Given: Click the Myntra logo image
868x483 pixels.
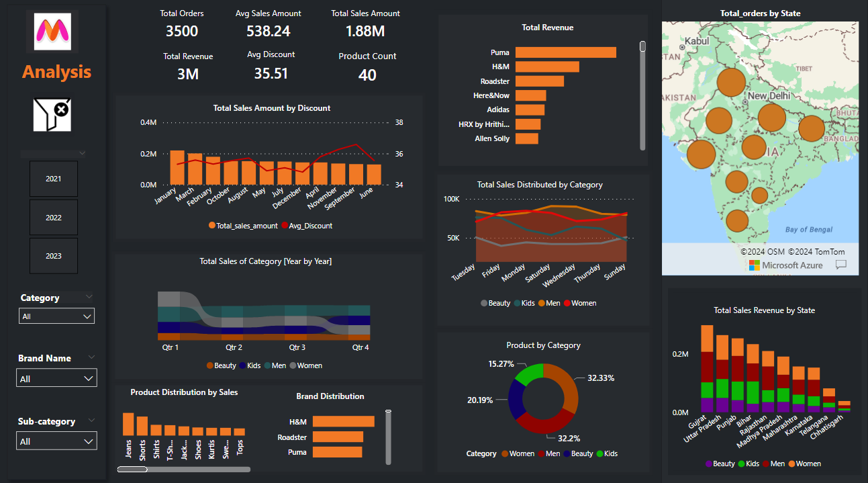Looking at the screenshot, I should (52, 32).
